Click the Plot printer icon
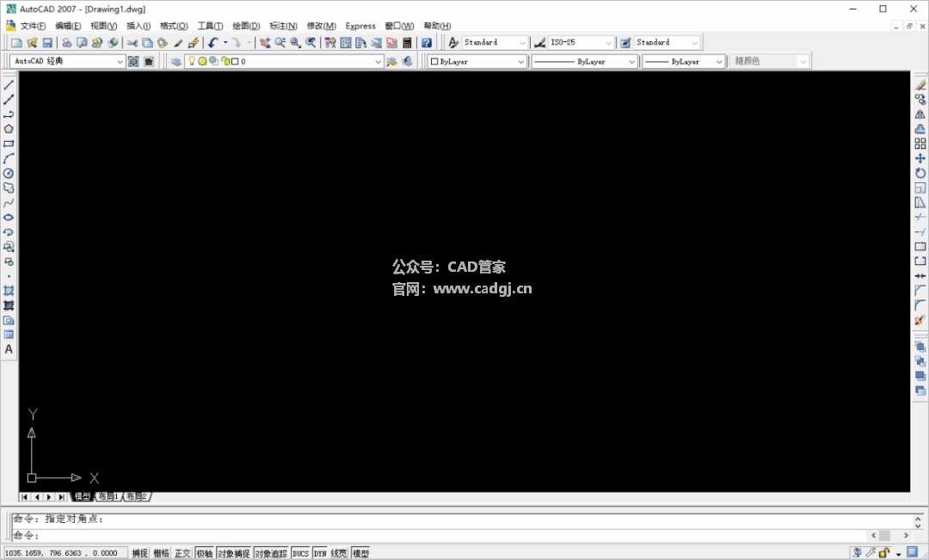Viewport: 929px width, 560px height. click(x=67, y=43)
